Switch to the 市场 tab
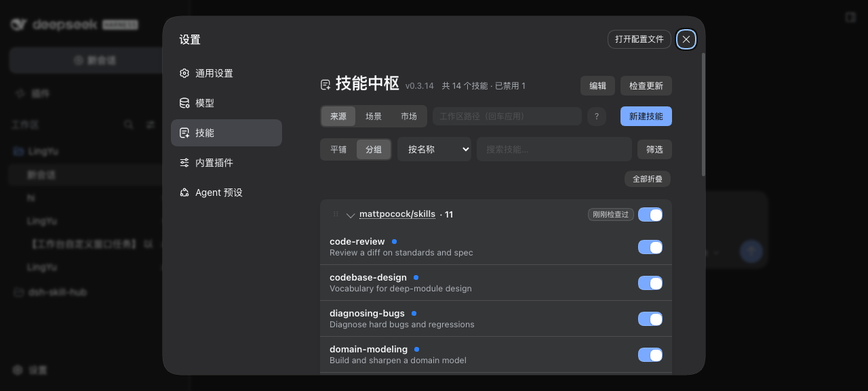868x391 pixels. 409,117
